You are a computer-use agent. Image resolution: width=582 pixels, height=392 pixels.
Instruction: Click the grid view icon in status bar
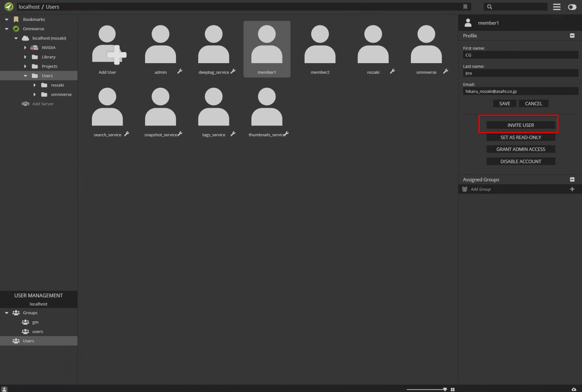pyautogui.click(x=453, y=389)
